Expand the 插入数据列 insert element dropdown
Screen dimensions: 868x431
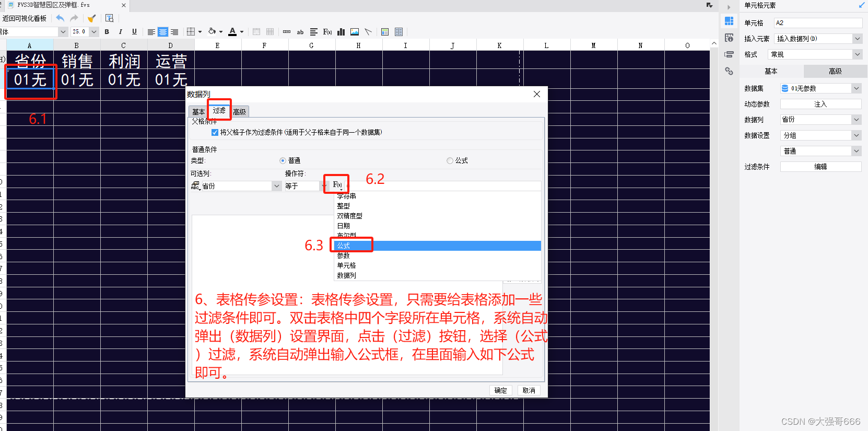(x=857, y=39)
